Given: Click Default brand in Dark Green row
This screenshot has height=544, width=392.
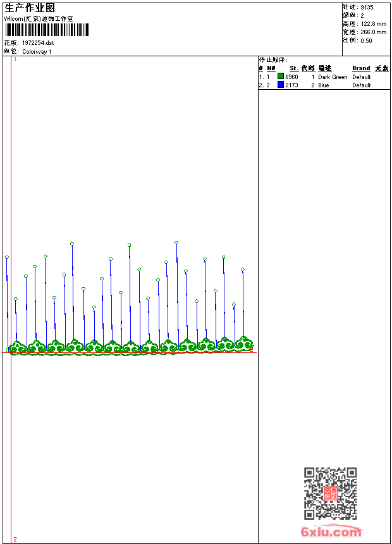Looking at the screenshot, I should (362, 77).
